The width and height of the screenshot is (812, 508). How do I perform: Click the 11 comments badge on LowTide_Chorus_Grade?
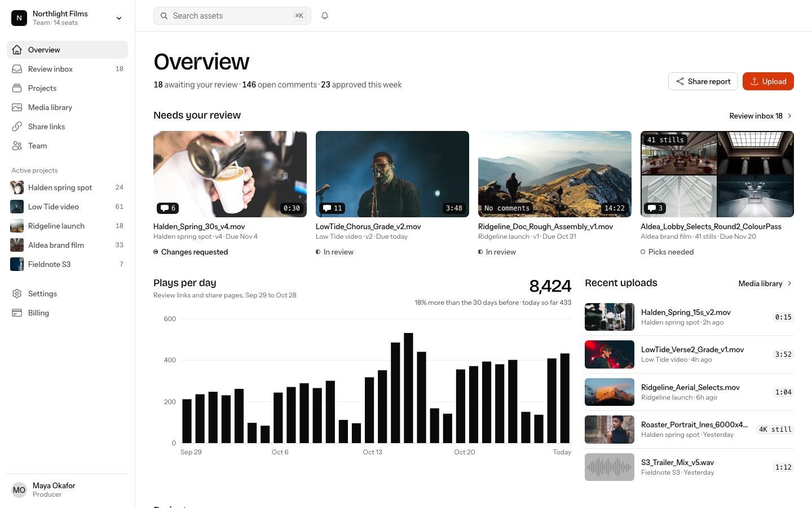332,208
